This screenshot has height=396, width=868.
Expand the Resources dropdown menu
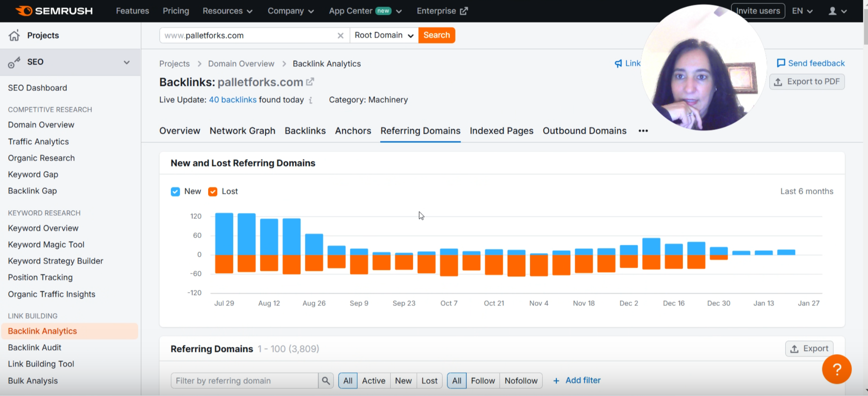coord(228,11)
